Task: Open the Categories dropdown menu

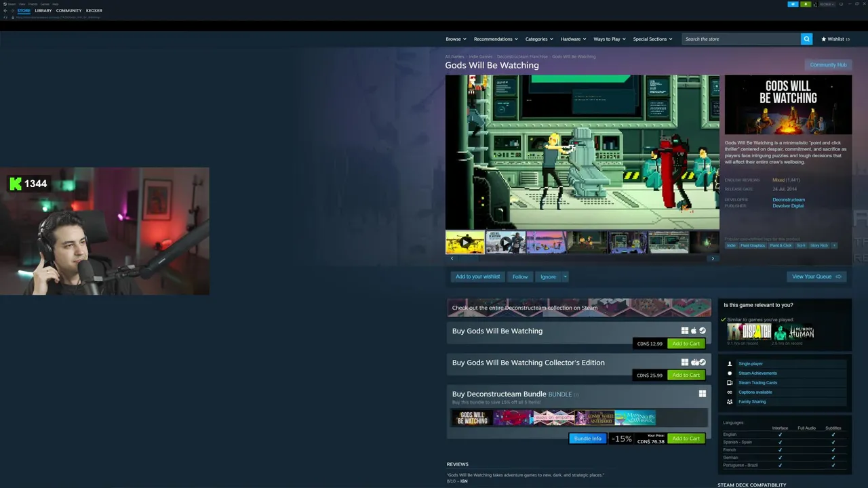Action: coord(539,39)
